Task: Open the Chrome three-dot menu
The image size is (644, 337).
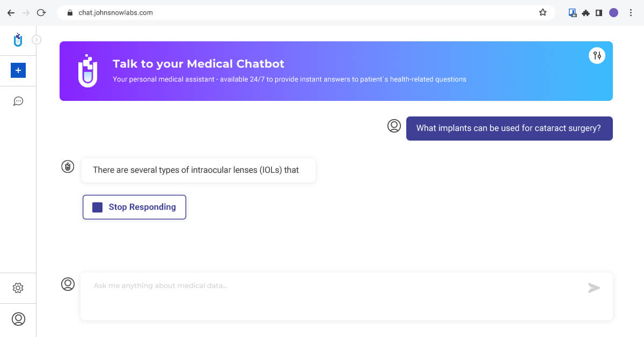Action: (631, 12)
